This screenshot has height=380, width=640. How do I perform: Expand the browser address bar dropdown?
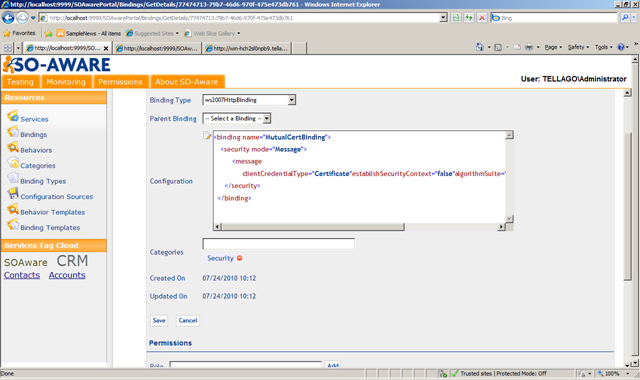[443, 18]
